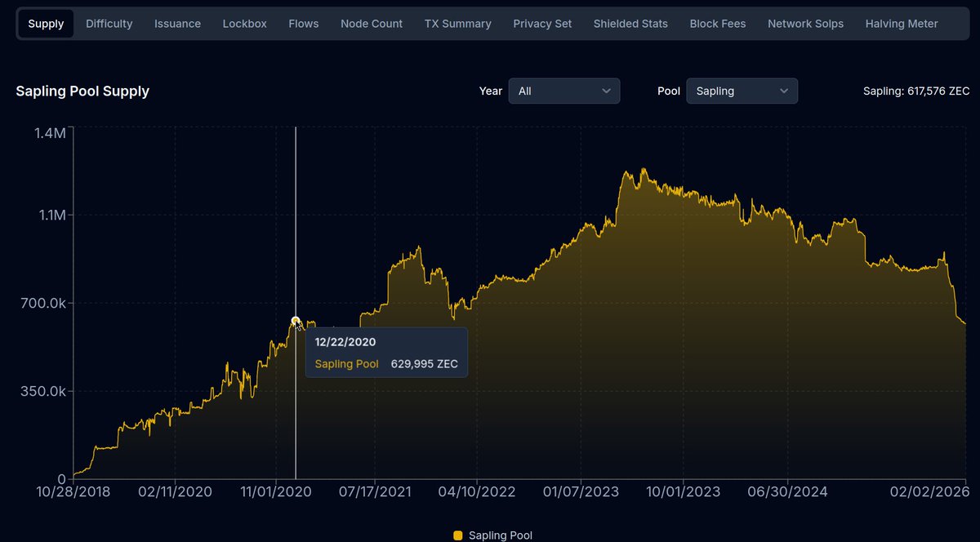The image size is (980, 542).
Task: Click the 10/01/2023 x-axis date
Action: [x=684, y=491]
